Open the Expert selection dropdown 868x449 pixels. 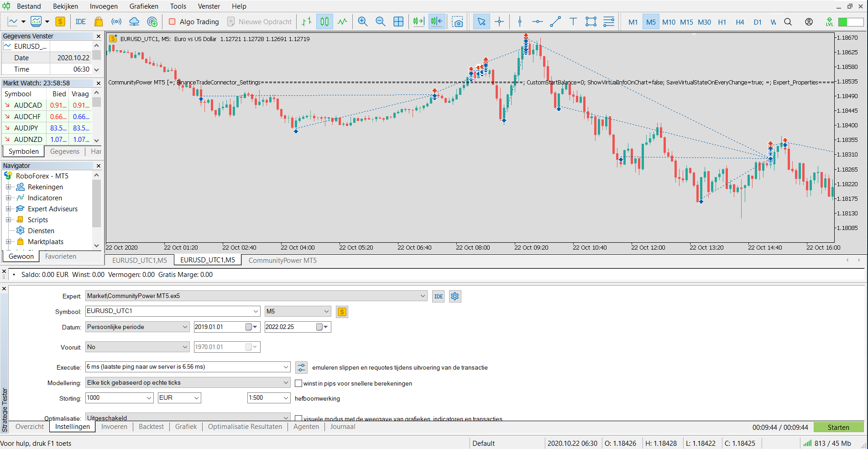[423, 296]
